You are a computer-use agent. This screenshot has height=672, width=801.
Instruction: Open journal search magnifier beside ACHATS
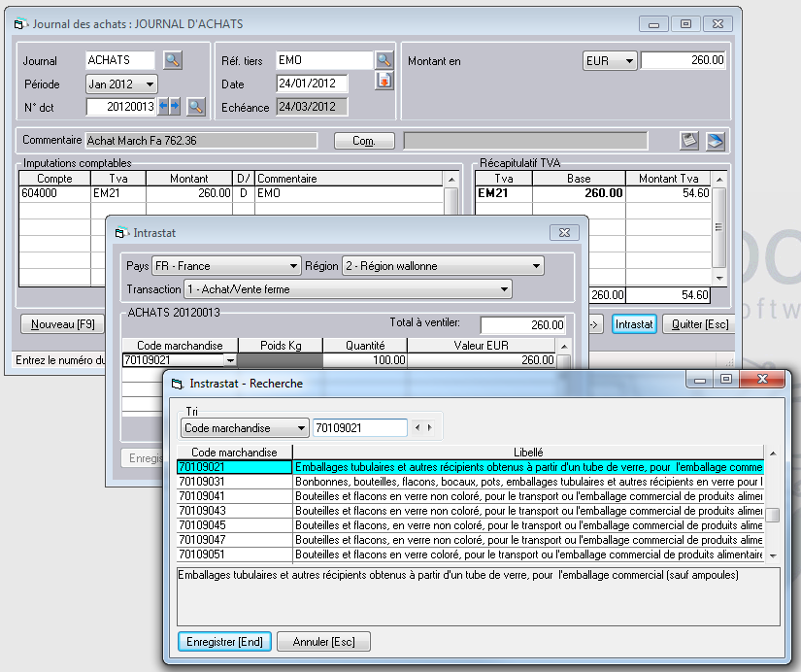[173, 60]
